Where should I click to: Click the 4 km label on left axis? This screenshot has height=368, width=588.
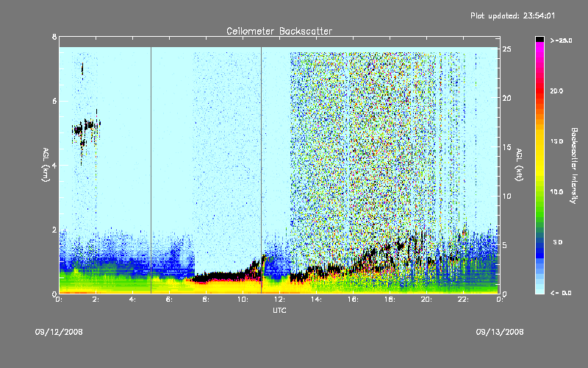54,165
